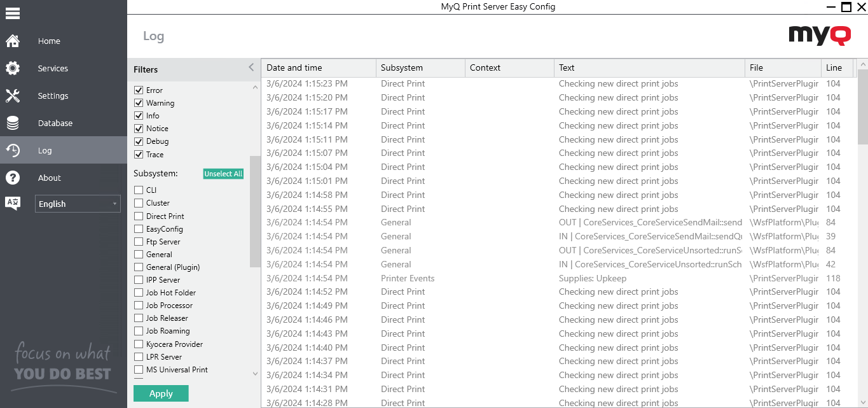Select the Settings wrench icon

(14, 95)
